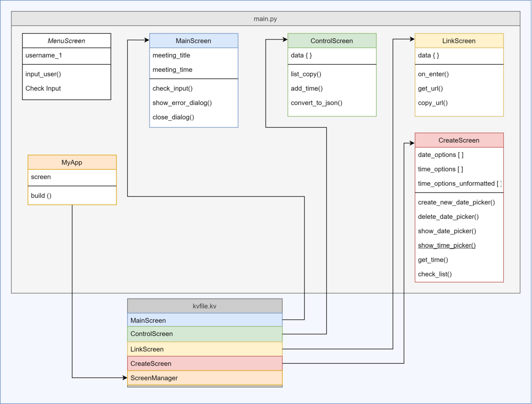Click the LinkScreen row in kvfile.kv
Viewport: 532px width, 404px height.
tap(204, 349)
